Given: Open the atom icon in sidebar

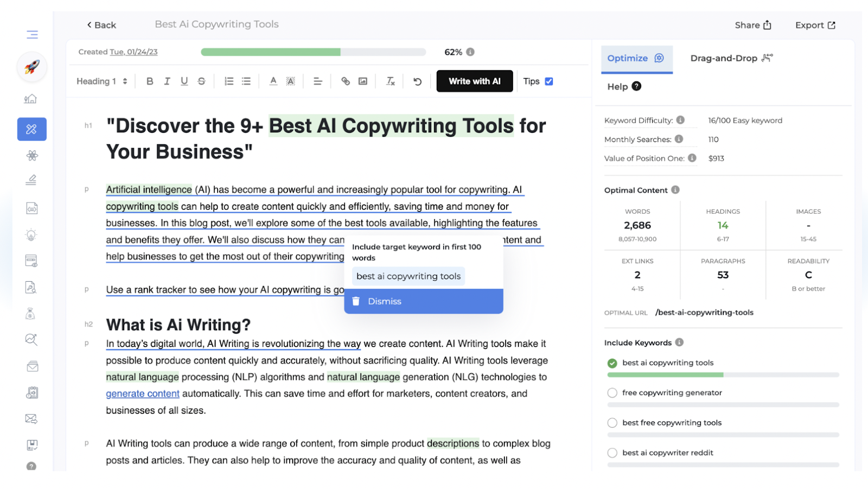Looking at the screenshot, I should coord(32,156).
